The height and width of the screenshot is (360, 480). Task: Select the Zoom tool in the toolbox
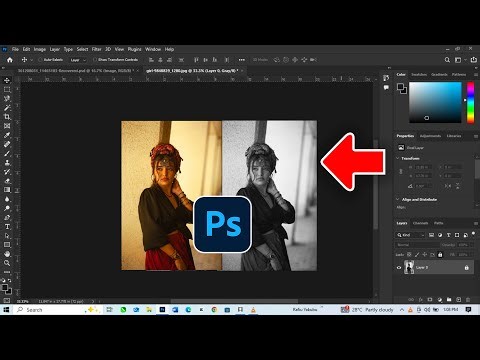tap(7, 263)
